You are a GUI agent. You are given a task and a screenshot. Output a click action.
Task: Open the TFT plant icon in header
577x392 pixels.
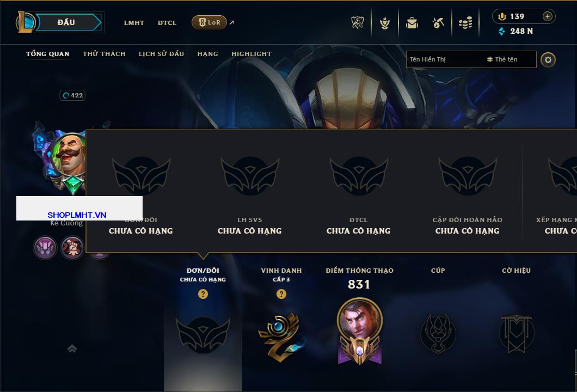384,23
